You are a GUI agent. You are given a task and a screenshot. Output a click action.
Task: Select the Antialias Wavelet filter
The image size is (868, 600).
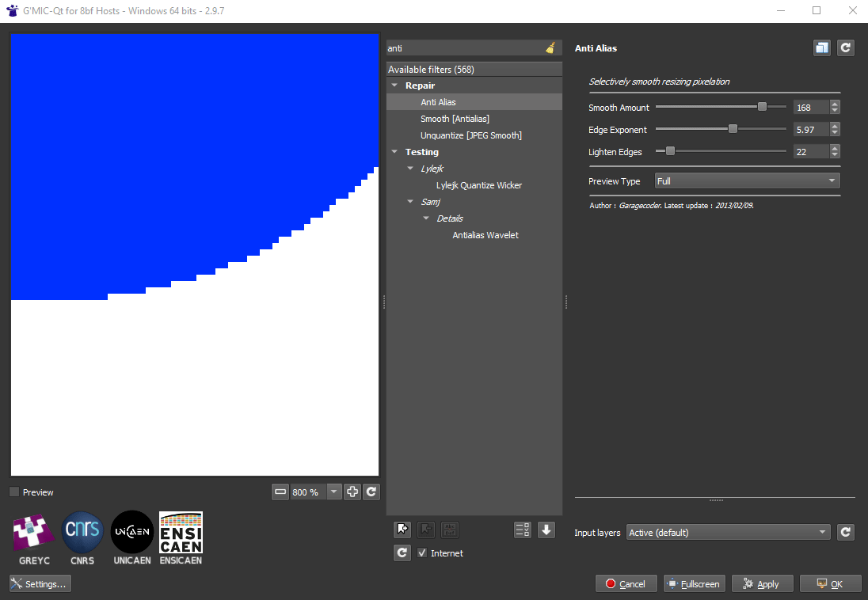pyautogui.click(x=485, y=234)
